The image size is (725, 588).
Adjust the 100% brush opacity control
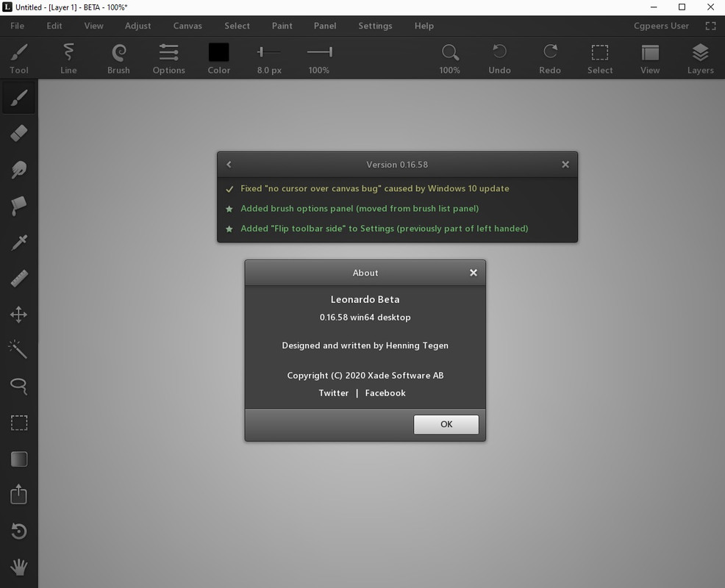click(319, 58)
